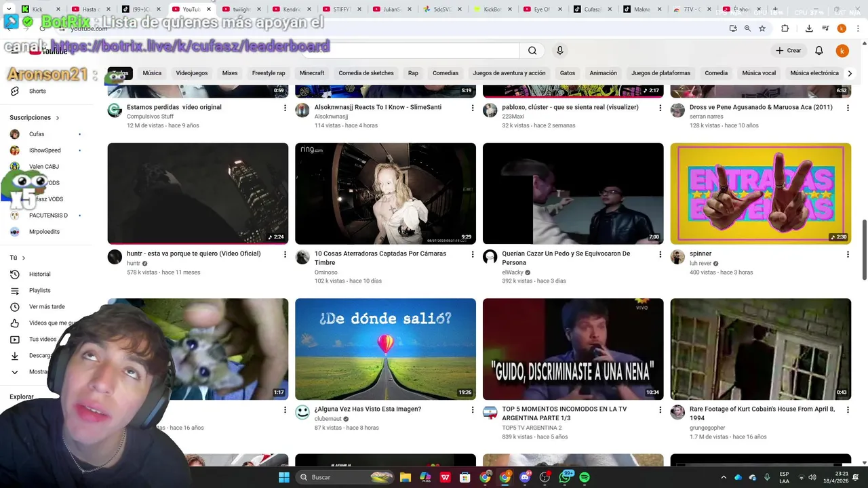Image resolution: width=868 pixels, height=488 pixels.
Task: Open options menu for Estamos perdidas video
Action: coord(285,108)
